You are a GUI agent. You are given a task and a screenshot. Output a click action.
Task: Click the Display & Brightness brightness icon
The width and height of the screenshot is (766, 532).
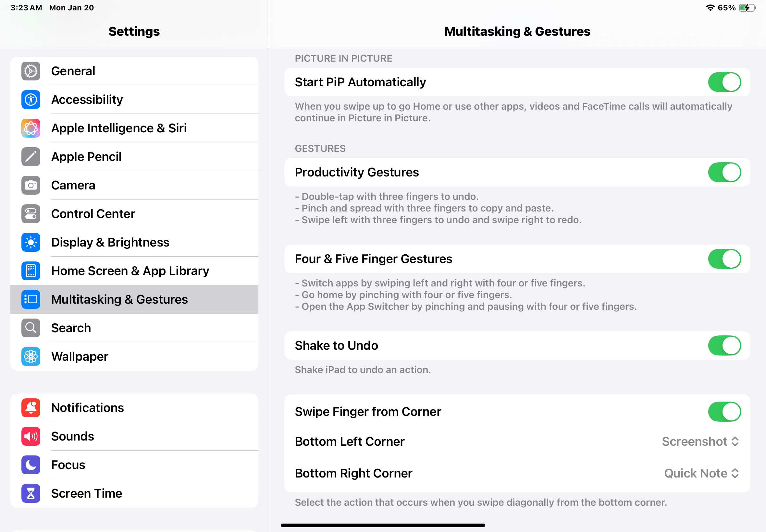pos(30,242)
